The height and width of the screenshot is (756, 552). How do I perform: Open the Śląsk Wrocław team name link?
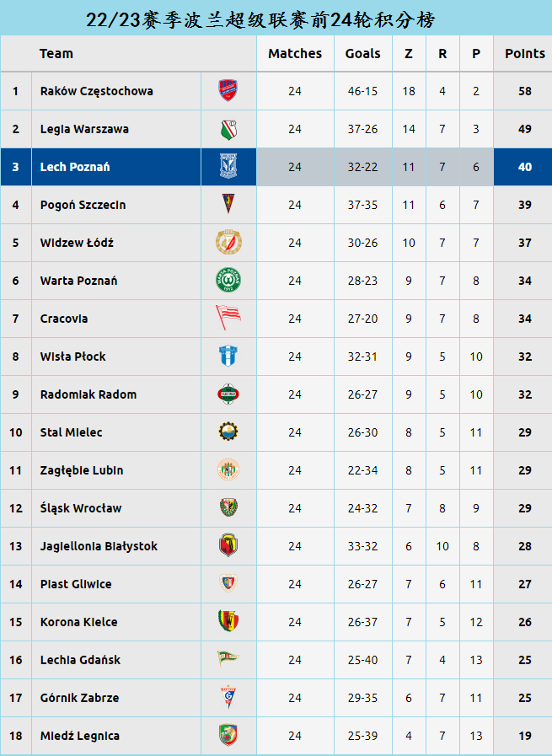81,508
